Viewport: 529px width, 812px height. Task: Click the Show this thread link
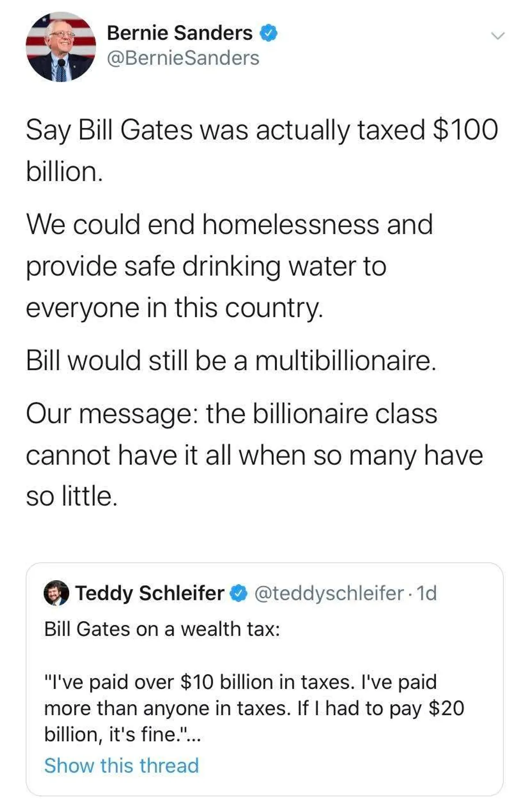122,766
